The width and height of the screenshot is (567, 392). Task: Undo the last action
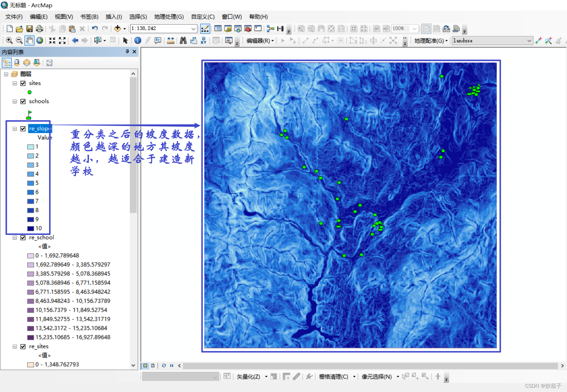coord(95,29)
